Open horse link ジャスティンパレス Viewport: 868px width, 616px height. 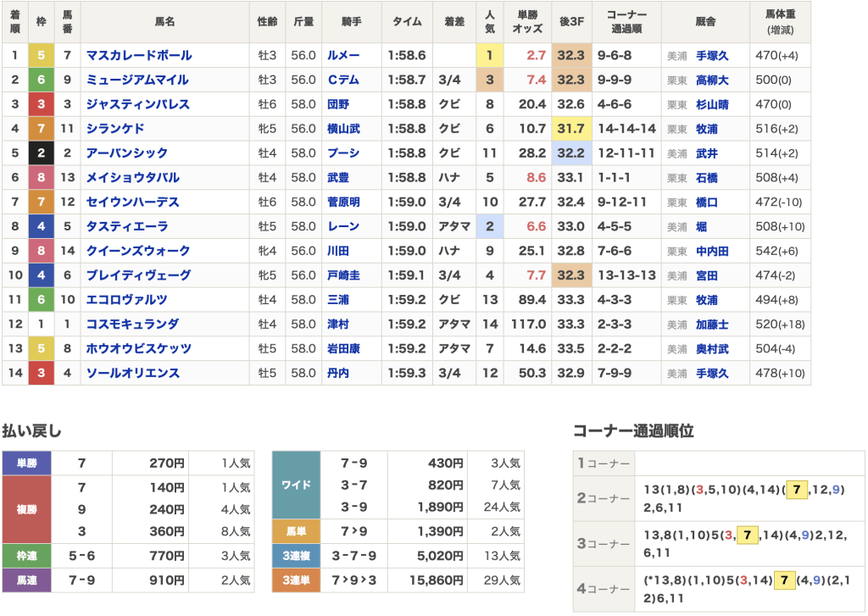click(x=138, y=104)
